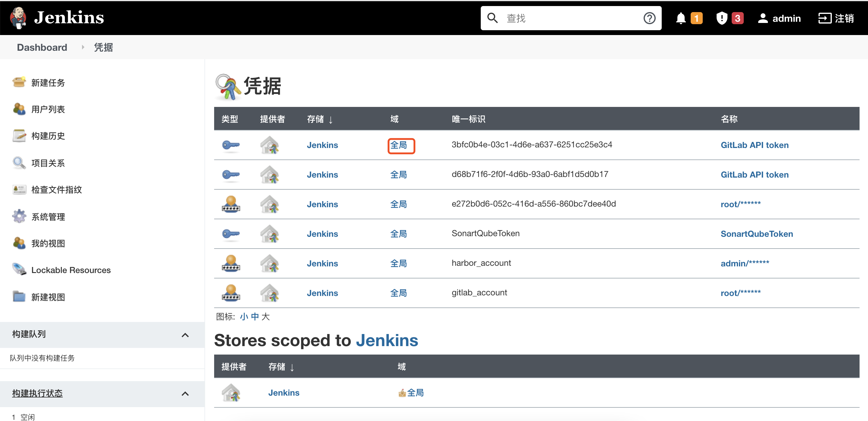This screenshot has height=421, width=868.
Task: Open 新建任务 in the sidebar
Action: (x=48, y=83)
